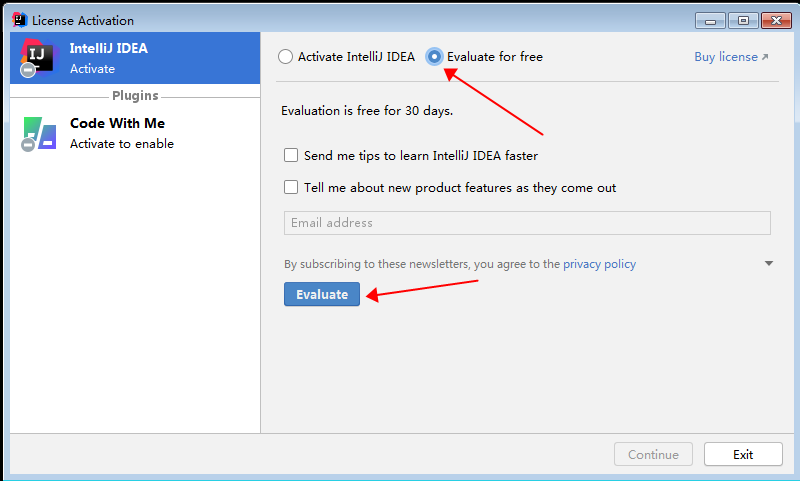Click the License Activation title text
The width and height of the screenshot is (800, 481).
pos(83,20)
